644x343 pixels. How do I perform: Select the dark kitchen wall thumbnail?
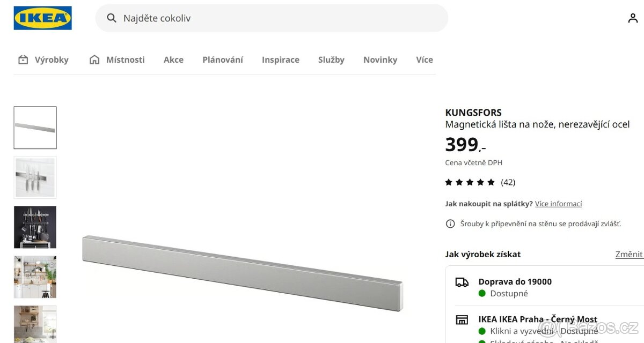click(x=35, y=227)
